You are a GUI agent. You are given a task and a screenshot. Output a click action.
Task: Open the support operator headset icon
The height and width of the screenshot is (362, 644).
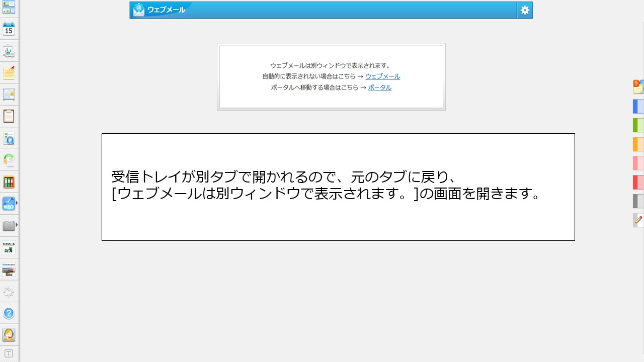pyautogui.click(x=9, y=335)
